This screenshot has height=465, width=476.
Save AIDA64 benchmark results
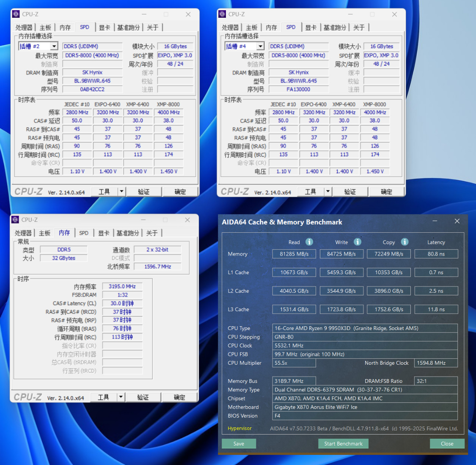[x=239, y=443]
